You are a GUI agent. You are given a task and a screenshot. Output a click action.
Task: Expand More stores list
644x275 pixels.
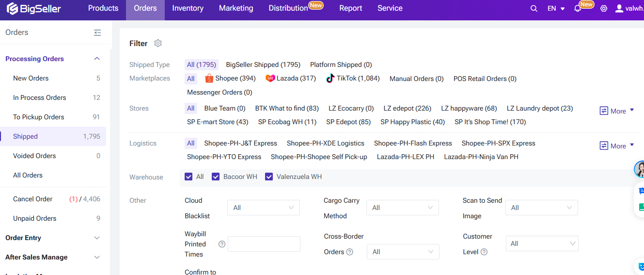tap(617, 111)
